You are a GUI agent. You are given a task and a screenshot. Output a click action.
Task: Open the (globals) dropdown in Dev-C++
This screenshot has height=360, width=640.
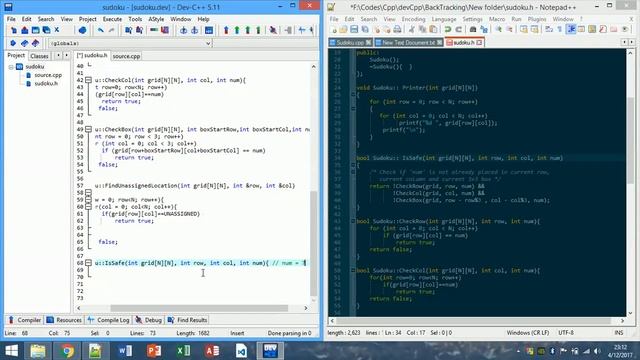point(208,43)
